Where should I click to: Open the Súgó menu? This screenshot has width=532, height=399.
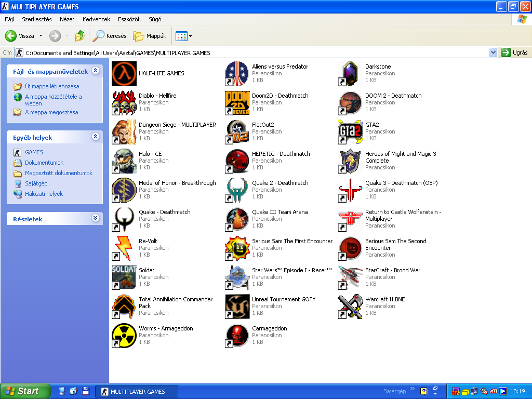155,19
